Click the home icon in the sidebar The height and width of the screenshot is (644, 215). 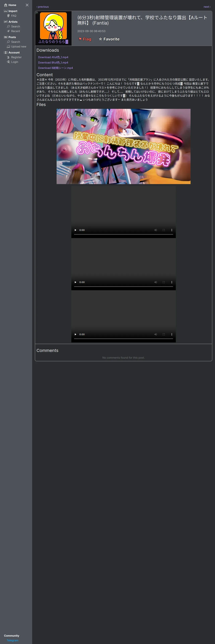(6, 5)
